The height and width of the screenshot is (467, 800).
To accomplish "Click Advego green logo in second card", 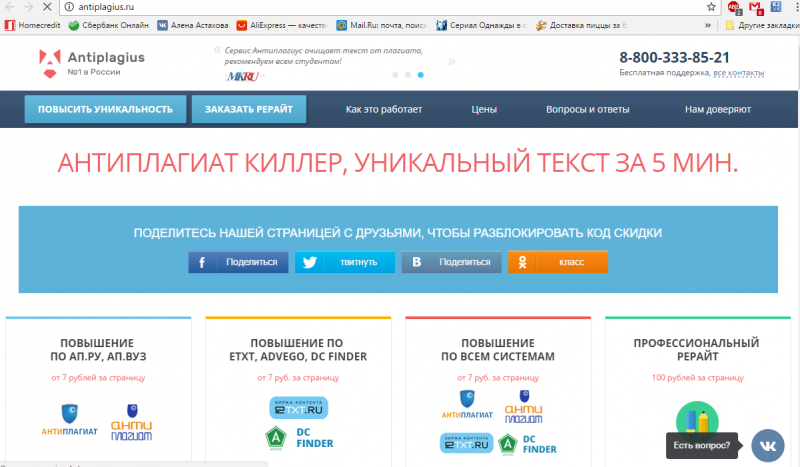I will tap(276, 437).
